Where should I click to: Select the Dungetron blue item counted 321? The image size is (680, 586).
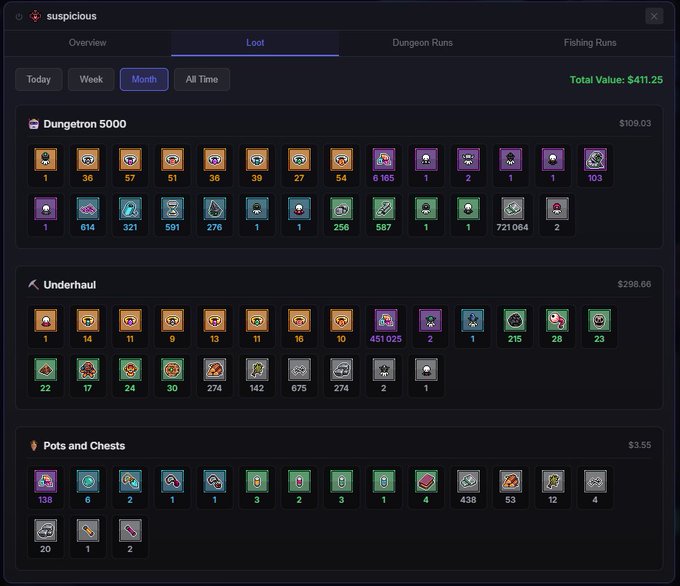coord(130,215)
